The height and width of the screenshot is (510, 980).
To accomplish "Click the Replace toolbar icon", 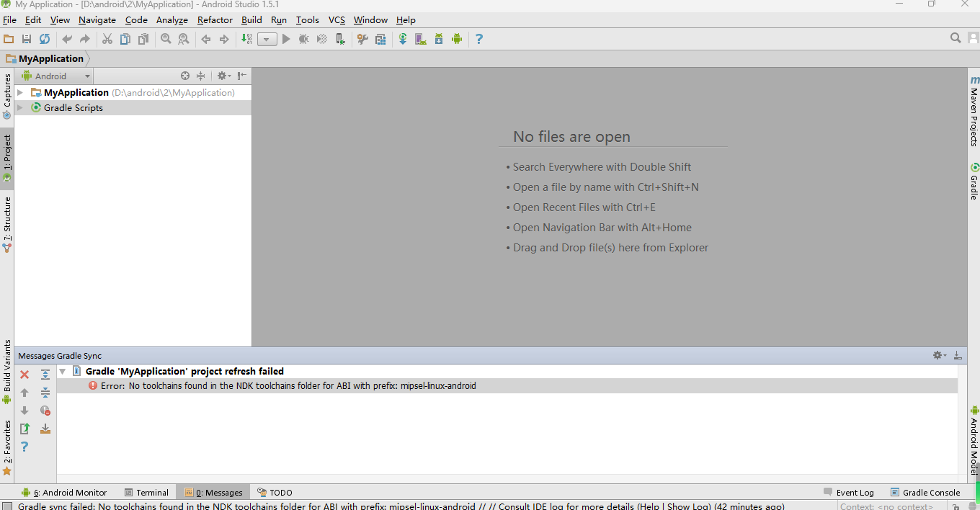I will 184,39.
